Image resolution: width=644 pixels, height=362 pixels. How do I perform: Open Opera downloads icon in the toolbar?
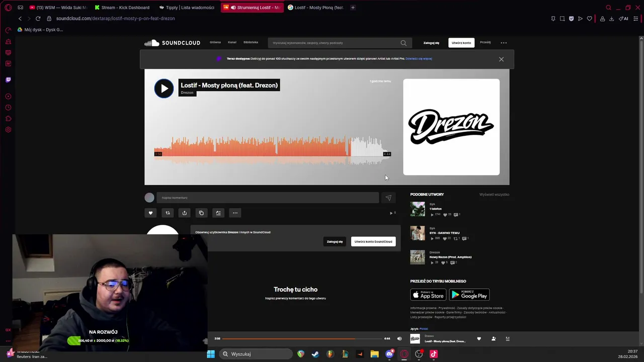point(611,19)
